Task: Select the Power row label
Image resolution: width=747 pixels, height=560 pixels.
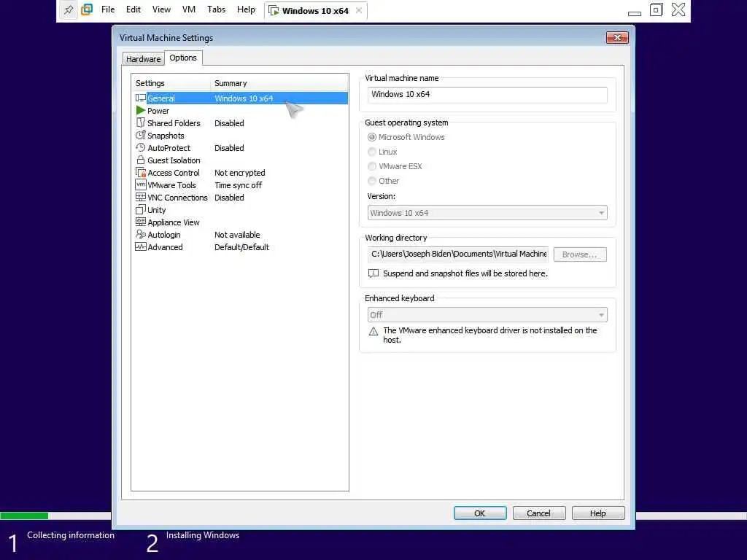Action: tap(158, 111)
